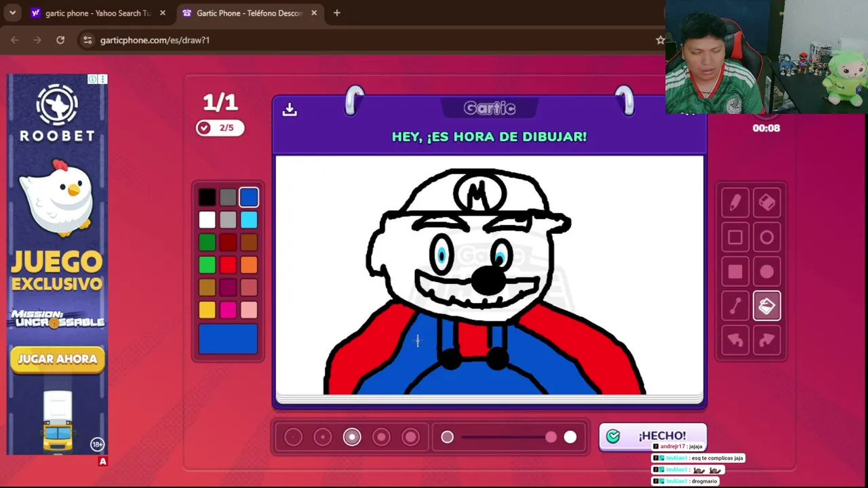The width and height of the screenshot is (868, 488).
Task: Reload the Gartic Phone page
Action: 60,40
